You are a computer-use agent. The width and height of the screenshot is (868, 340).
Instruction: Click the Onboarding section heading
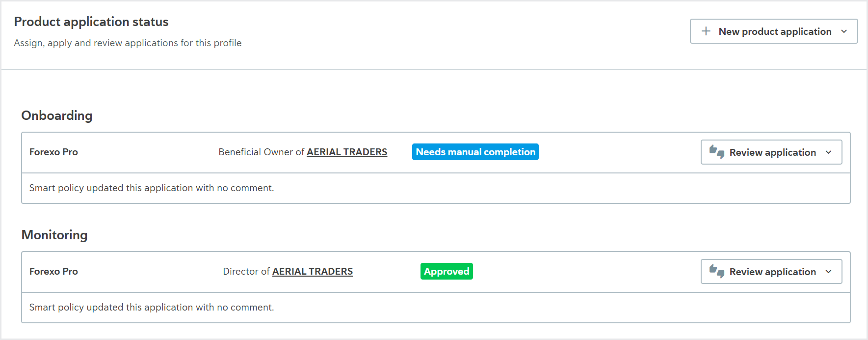coord(57,115)
